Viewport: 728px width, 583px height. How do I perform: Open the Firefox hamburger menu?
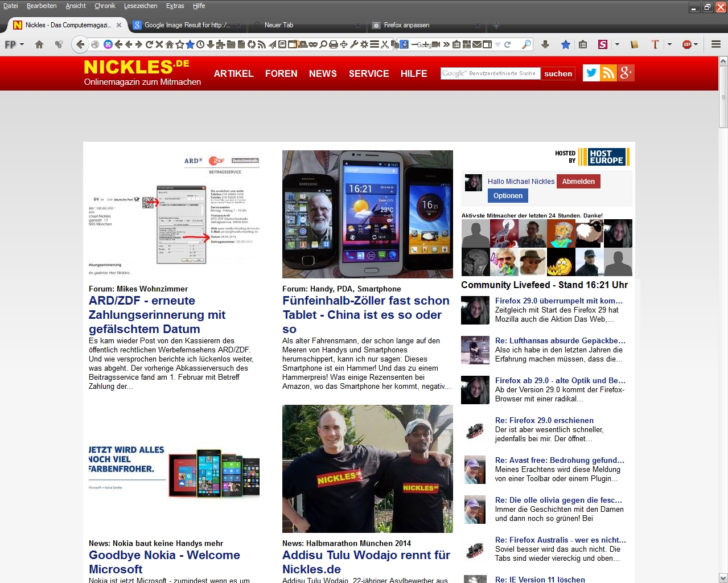[716, 44]
